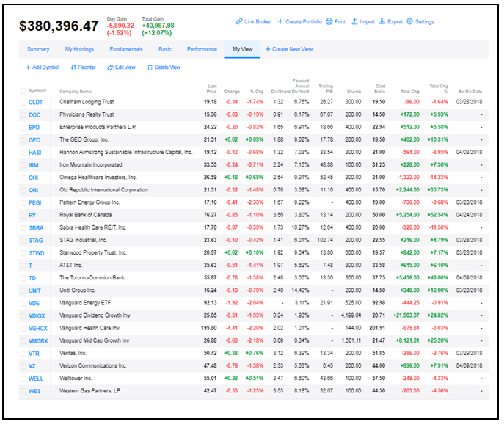Click the VMGRX ticker symbol
The height and width of the screenshot is (424, 504).
click(39, 341)
